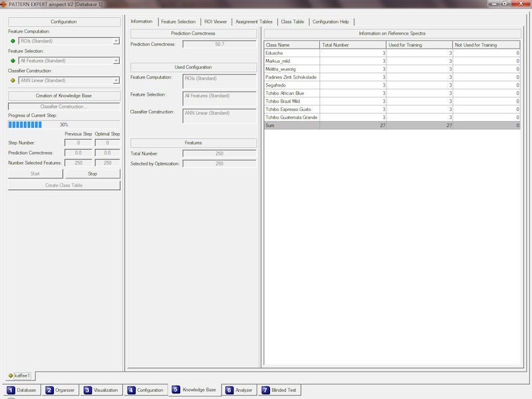Click the Blinded Test number 7 icon
The image size is (532, 399).
265,390
